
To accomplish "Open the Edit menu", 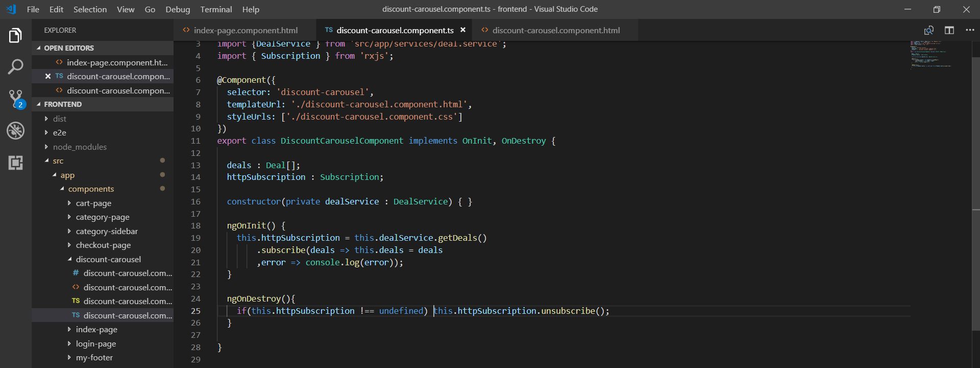I will click(56, 9).
